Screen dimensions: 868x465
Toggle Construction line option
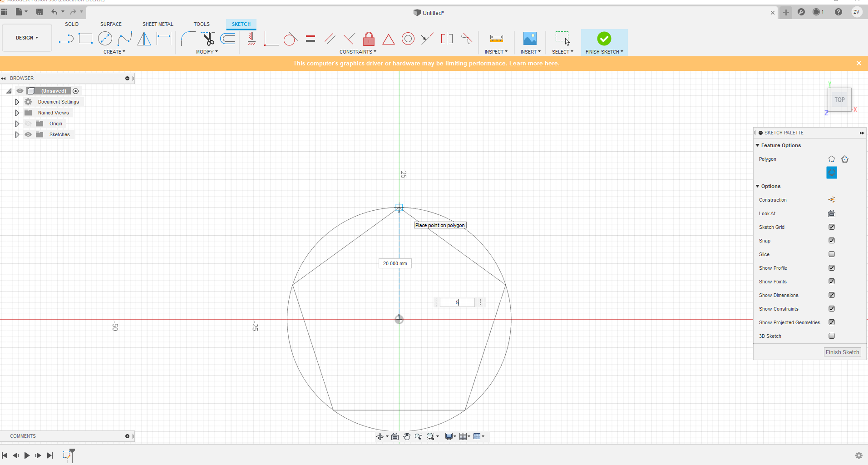click(832, 200)
